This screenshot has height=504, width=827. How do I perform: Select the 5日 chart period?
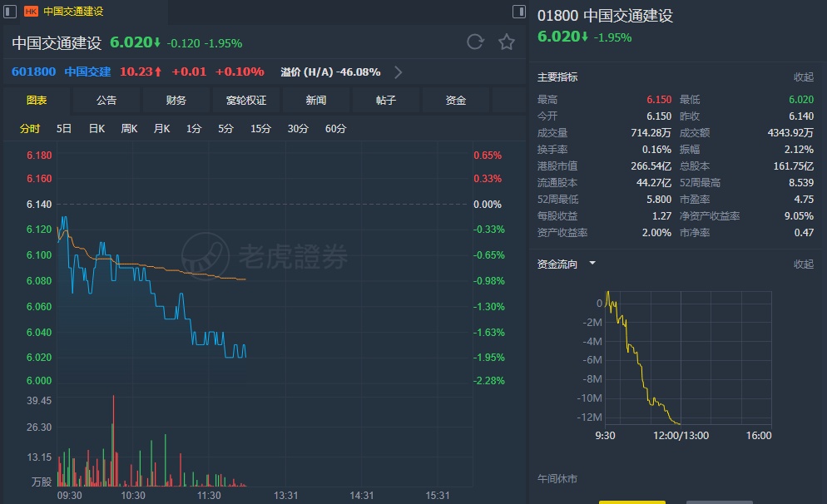point(64,129)
